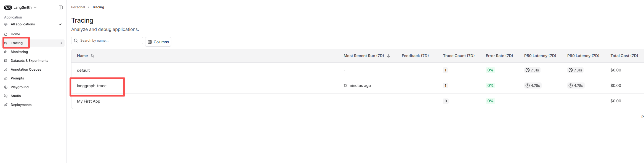
Task: Click the Datasets & Experiments database icon
Action: [6, 61]
